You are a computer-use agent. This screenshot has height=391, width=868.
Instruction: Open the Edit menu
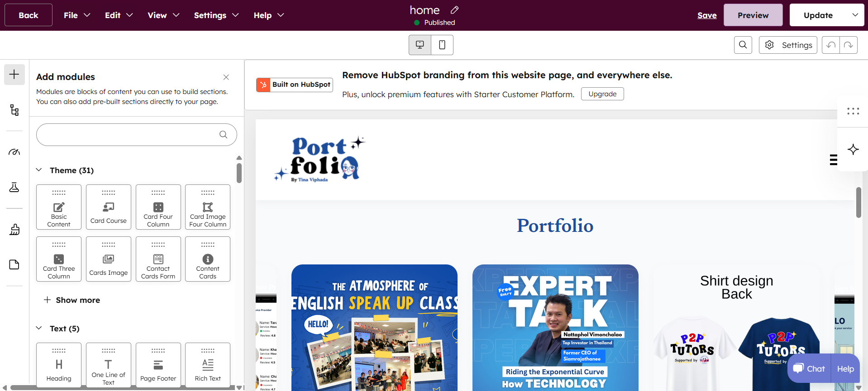click(119, 15)
